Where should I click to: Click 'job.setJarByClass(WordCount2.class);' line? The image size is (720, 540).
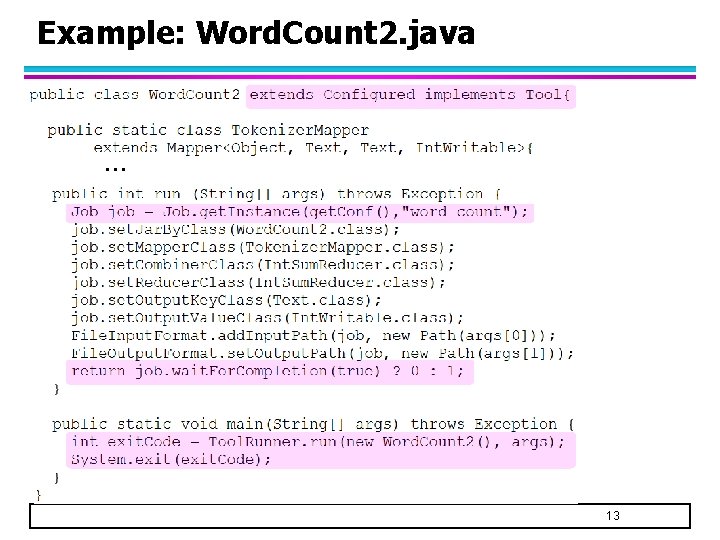pyautogui.click(x=235, y=229)
